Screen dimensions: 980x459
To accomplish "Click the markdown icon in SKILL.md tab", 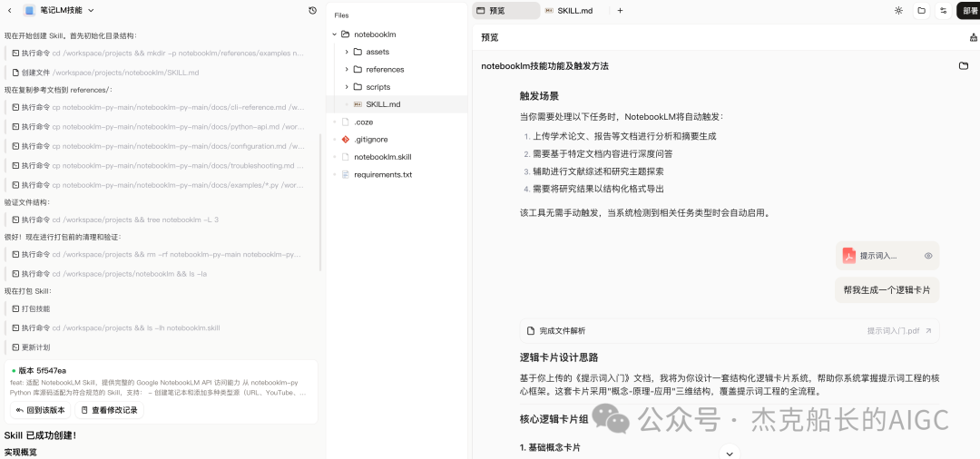I will click(549, 11).
